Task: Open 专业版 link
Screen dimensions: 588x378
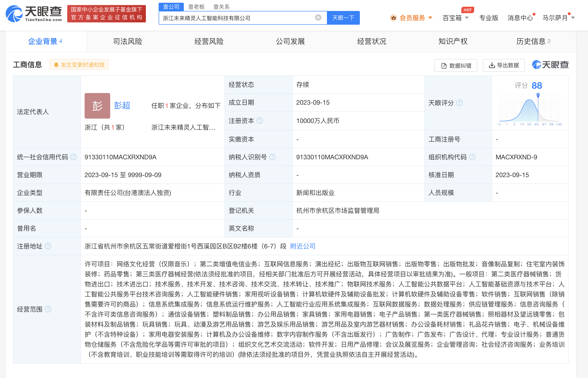Action: 489,18
